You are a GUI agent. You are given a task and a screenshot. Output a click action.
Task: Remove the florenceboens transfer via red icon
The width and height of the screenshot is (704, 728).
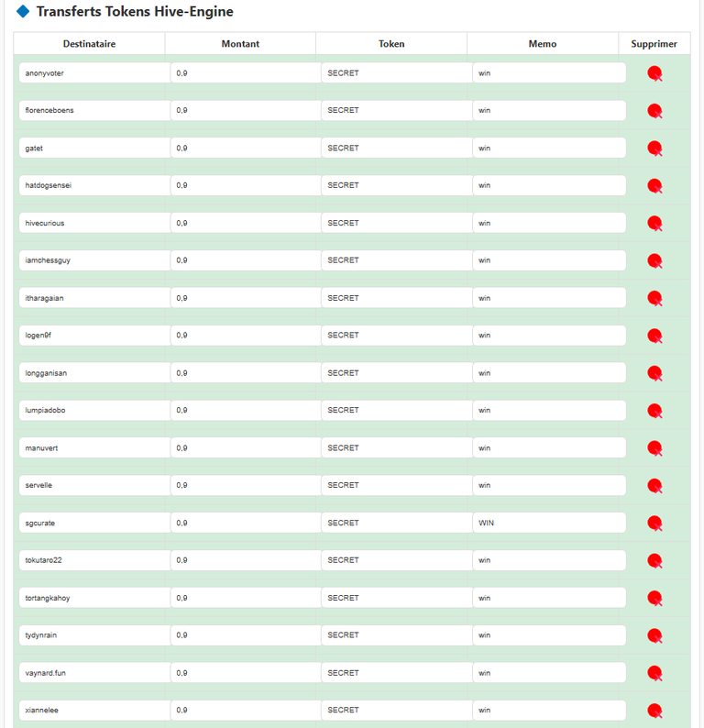tap(654, 111)
